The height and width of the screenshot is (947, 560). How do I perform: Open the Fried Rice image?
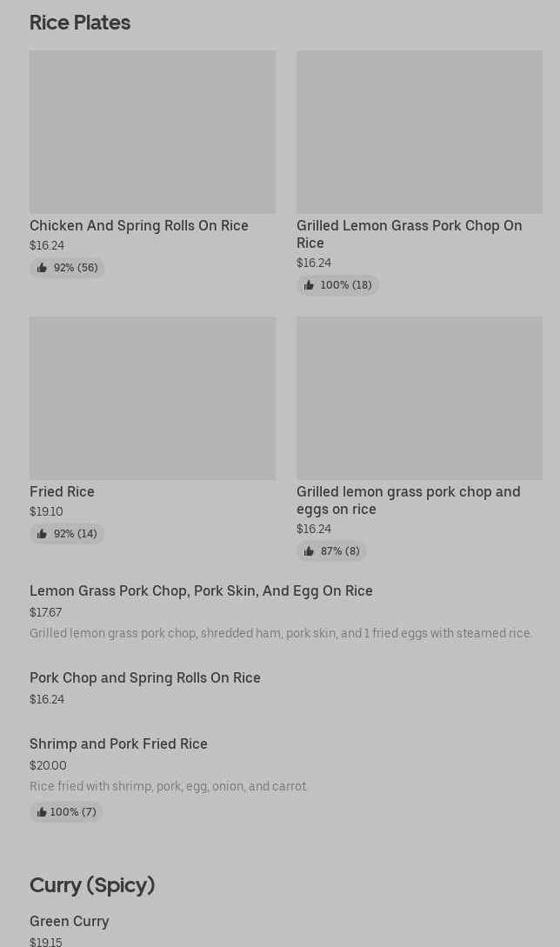tap(152, 397)
